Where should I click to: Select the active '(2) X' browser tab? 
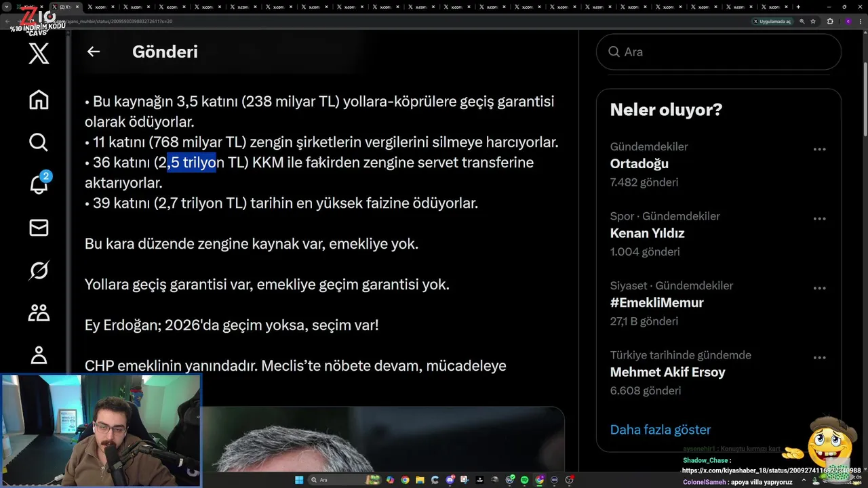pos(66,7)
